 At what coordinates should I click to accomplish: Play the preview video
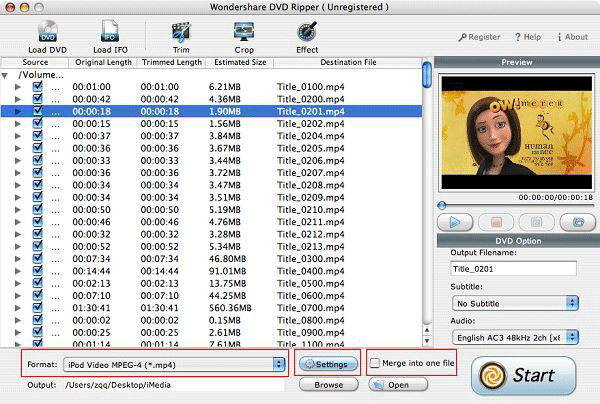tap(455, 222)
